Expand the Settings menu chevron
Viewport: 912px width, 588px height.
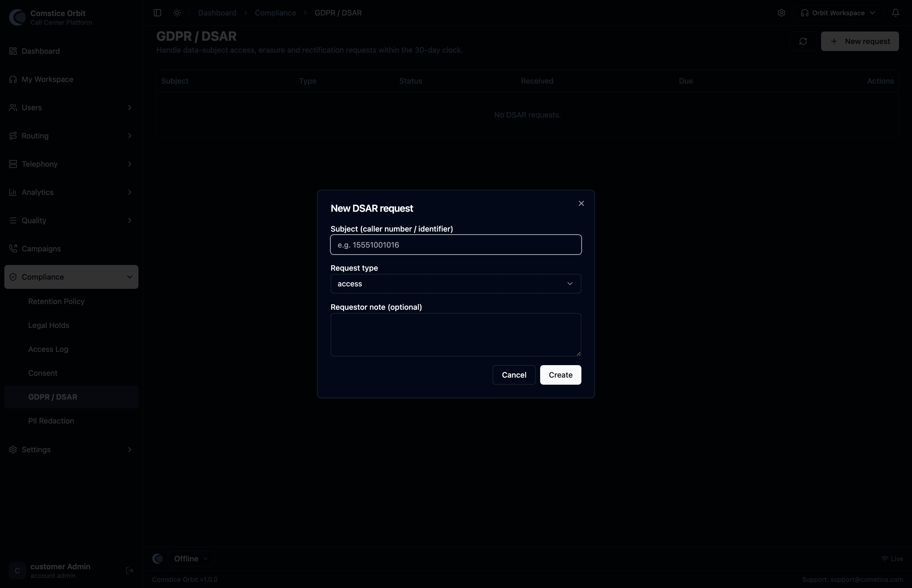tap(129, 450)
